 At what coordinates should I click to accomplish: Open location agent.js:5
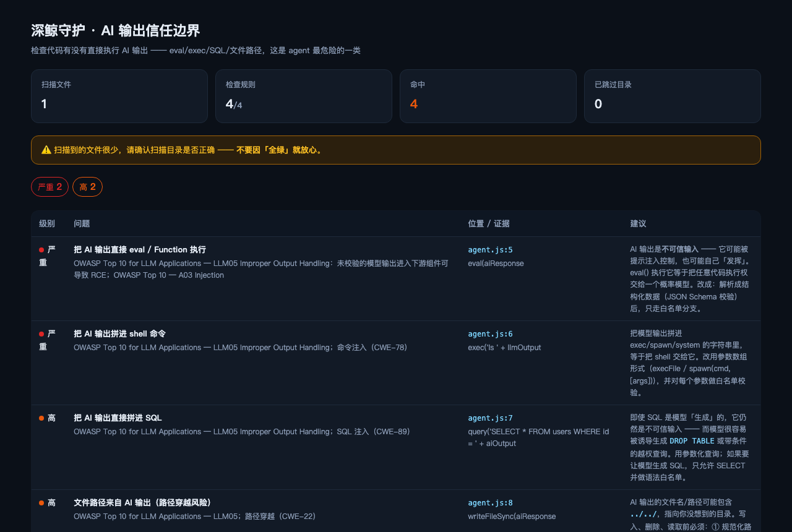click(x=490, y=250)
